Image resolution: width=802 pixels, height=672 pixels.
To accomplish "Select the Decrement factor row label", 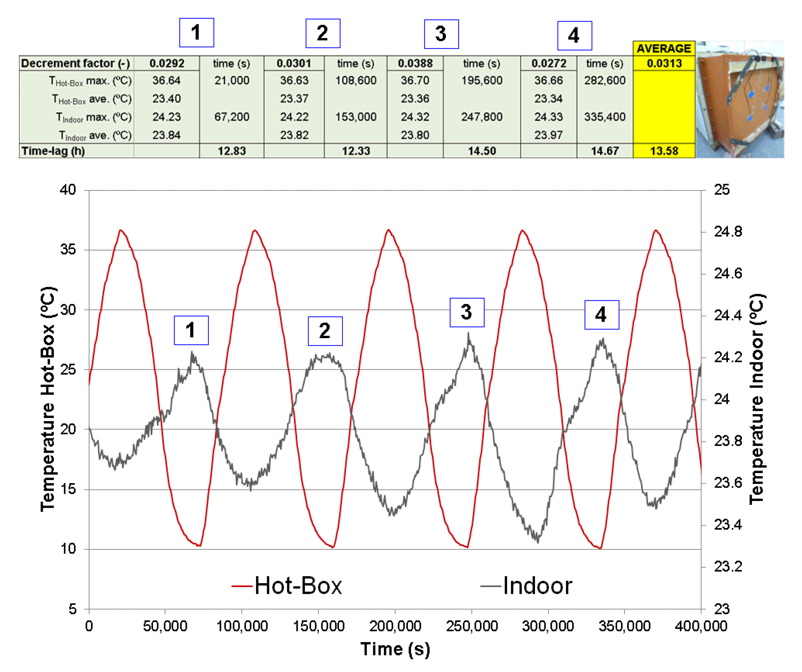I will point(76,63).
